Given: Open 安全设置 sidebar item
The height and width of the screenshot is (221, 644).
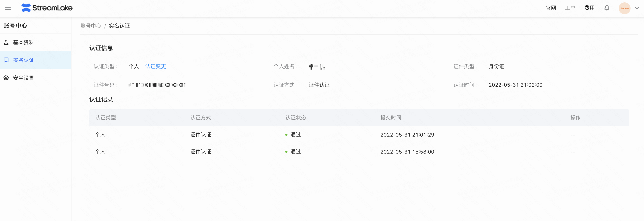Looking at the screenshot, I should tap(35, 78).
